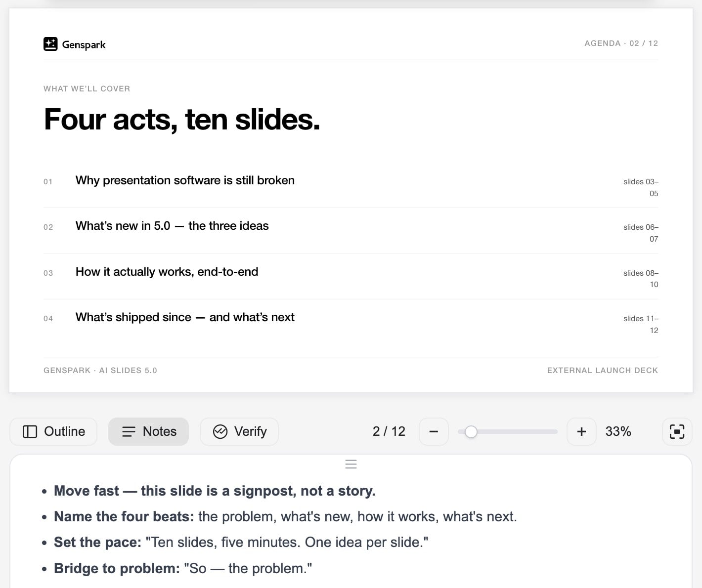
Task: Open the Outline panel
Action: coord(53,431)
